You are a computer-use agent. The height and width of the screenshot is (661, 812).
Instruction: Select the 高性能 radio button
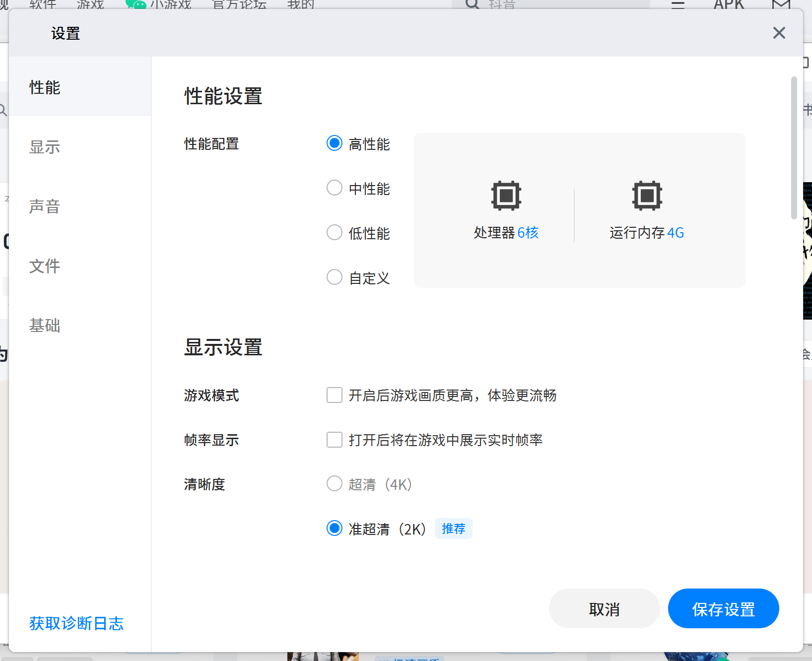pyautogui.click(x=335, y=143)
